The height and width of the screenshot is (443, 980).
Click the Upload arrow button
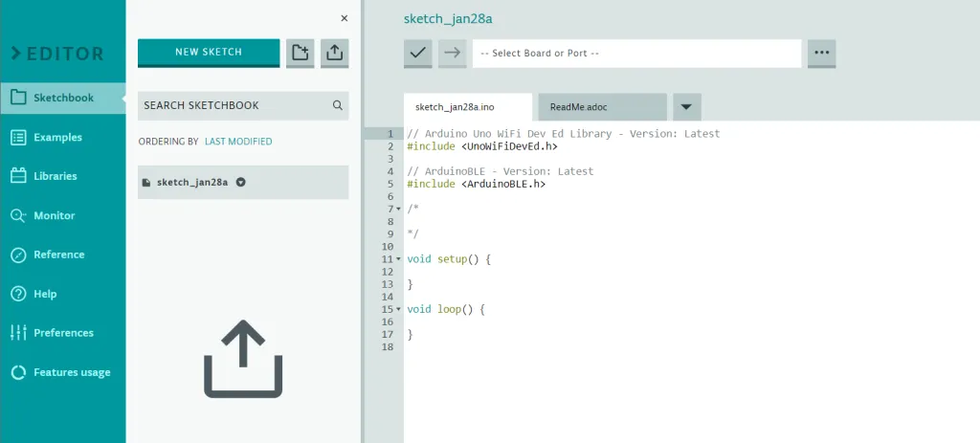coord(452,54)
